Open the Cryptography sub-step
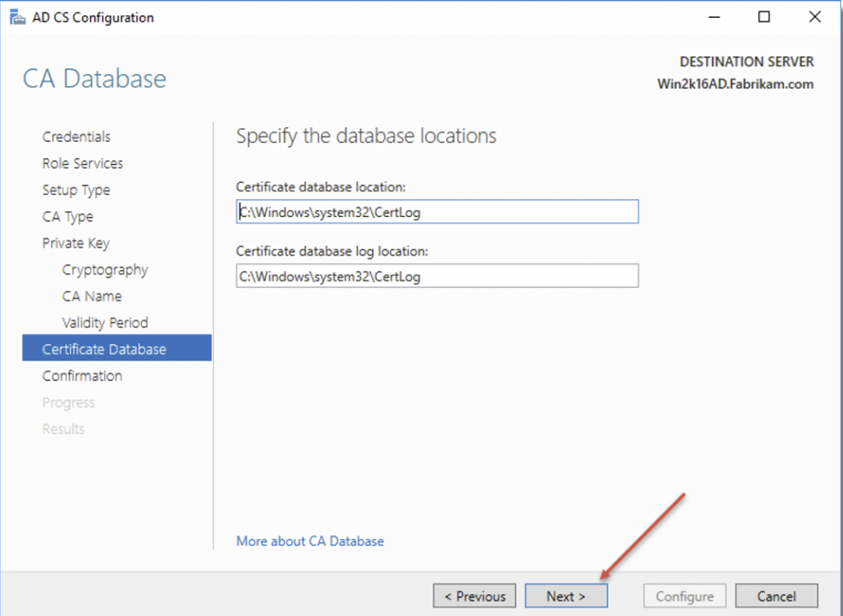Viewport: 843px width, 616px height. (x=105, y=270)
